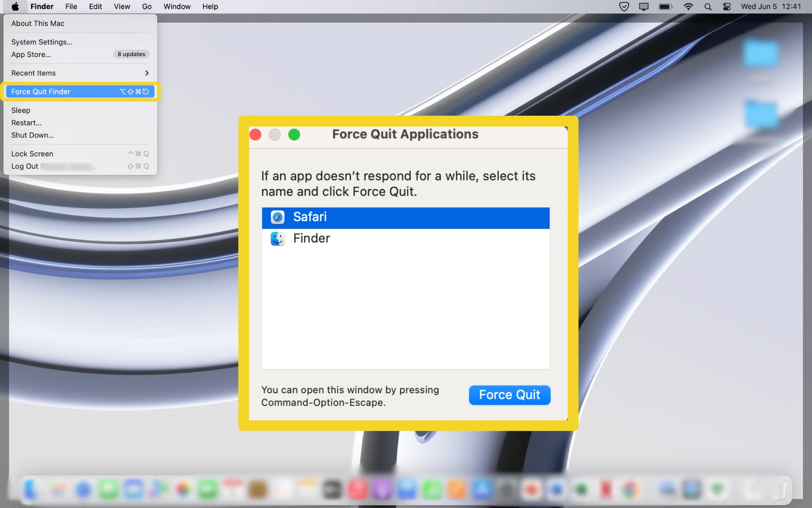This screenshot has width=812, height=508.
Task: Open the File menu
Action: click(x=71, y=7)
